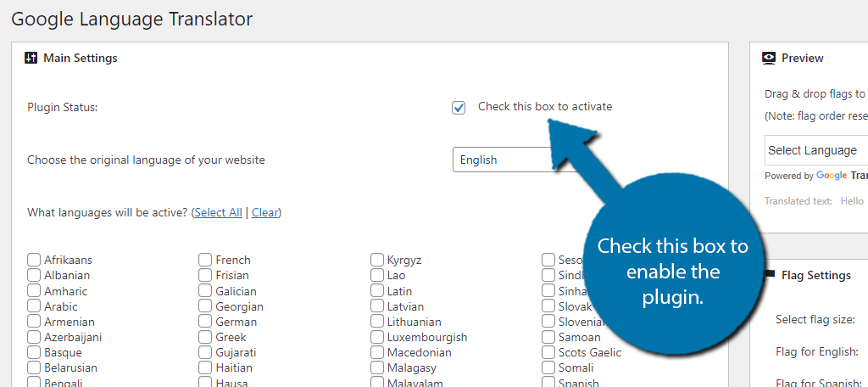This screenshot has height=387, width=868.
Task: Enable the Afrikaans checkbox
Action: pyautogui.click(x=34, y=260)
